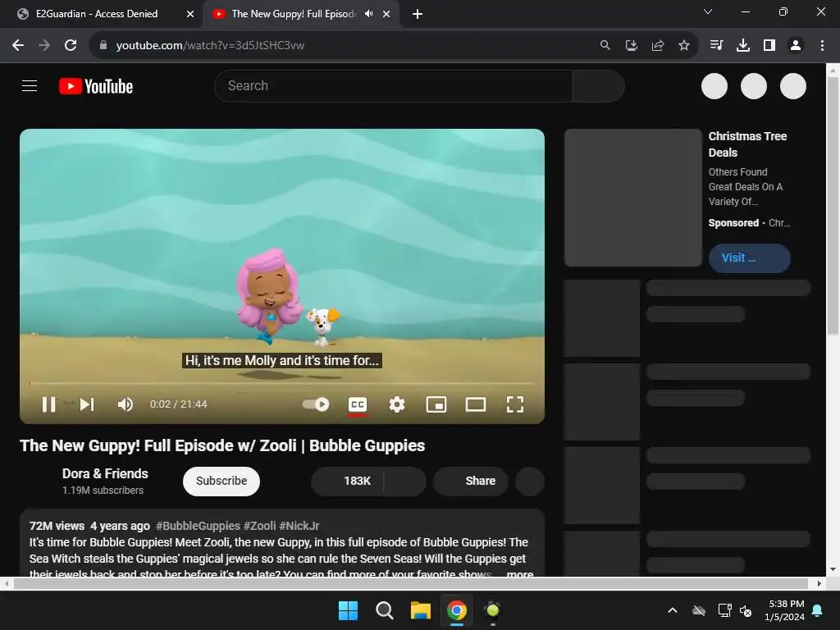Open File Explorer from taskbar

coord(421,610)
